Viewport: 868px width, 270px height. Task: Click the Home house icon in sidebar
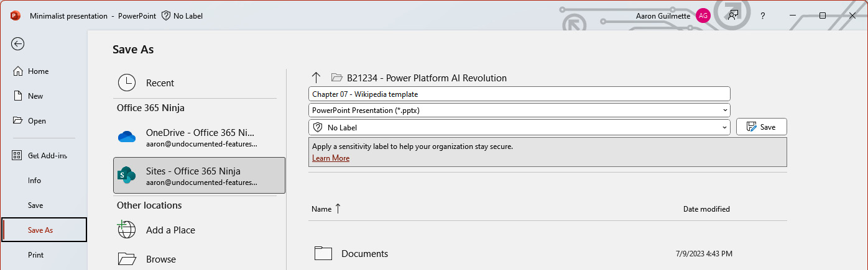[x=18, y=71]
